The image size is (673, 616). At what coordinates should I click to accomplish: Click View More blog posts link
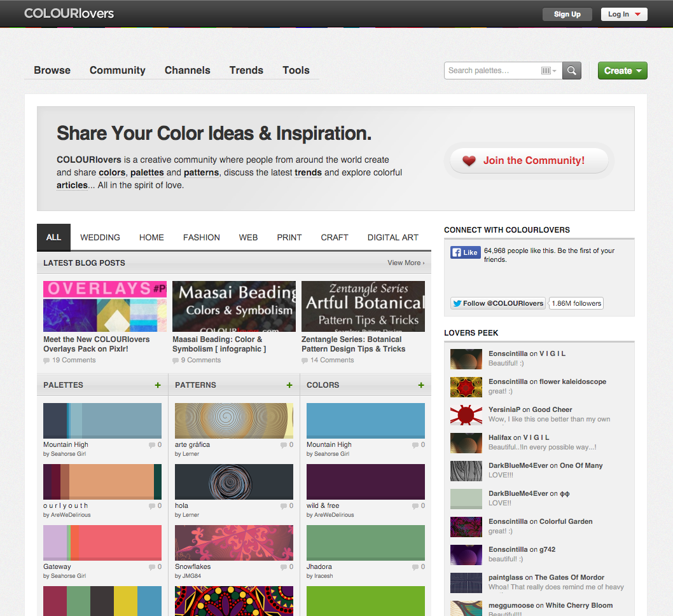pyautogui.click(x=406, y=263)
